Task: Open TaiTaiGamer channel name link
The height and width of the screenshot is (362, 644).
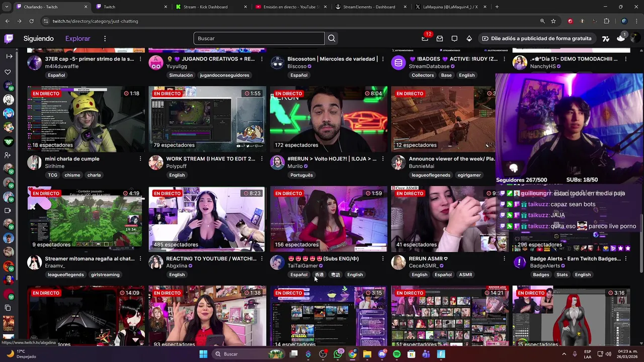Action: click(302, 265)
